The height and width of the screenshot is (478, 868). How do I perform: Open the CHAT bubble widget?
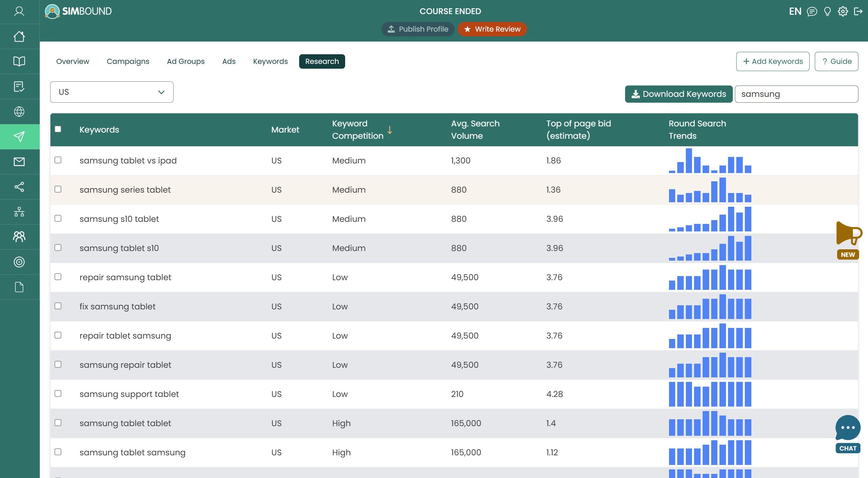pos(848,433)
